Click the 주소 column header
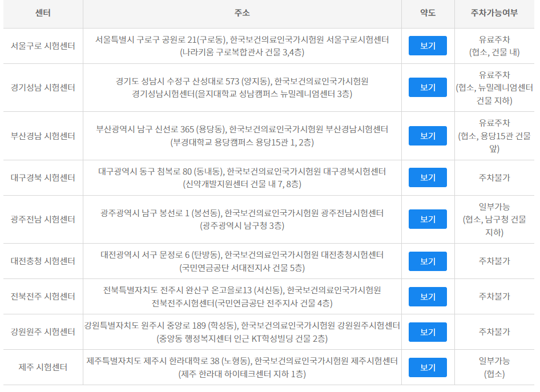 click(242, 13)
